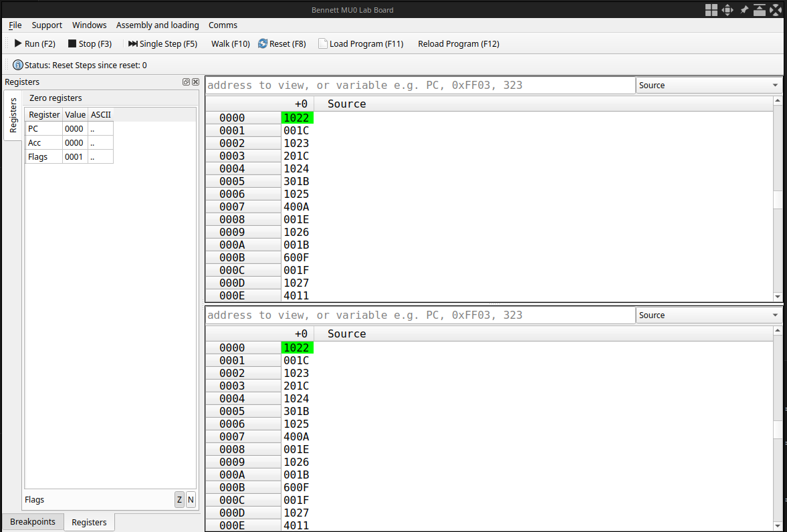Image resolution: width=787 pixels, height=532 pixels.
Task: Click Walk (F10) button
Action: click(x=230, y=43)
